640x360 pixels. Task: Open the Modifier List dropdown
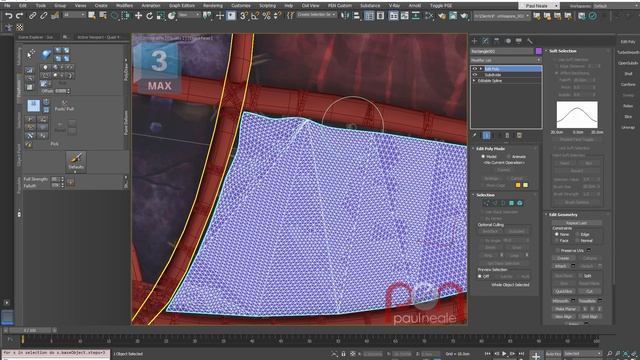tap(506, 60)
